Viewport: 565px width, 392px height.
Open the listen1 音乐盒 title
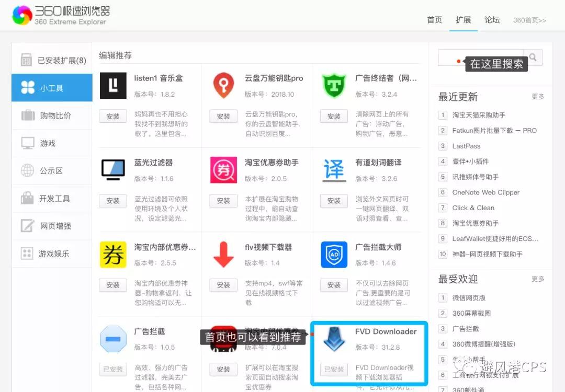(158, 78)
